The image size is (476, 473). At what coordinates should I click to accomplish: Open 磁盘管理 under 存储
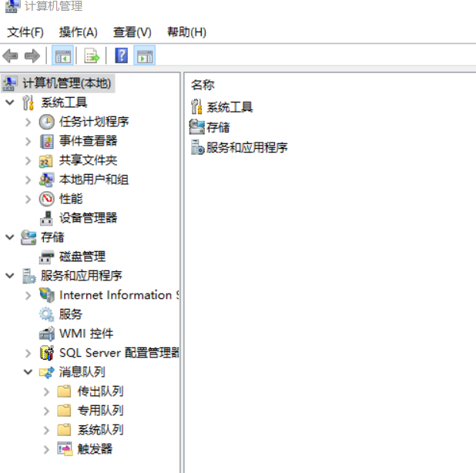coord(82,257)
